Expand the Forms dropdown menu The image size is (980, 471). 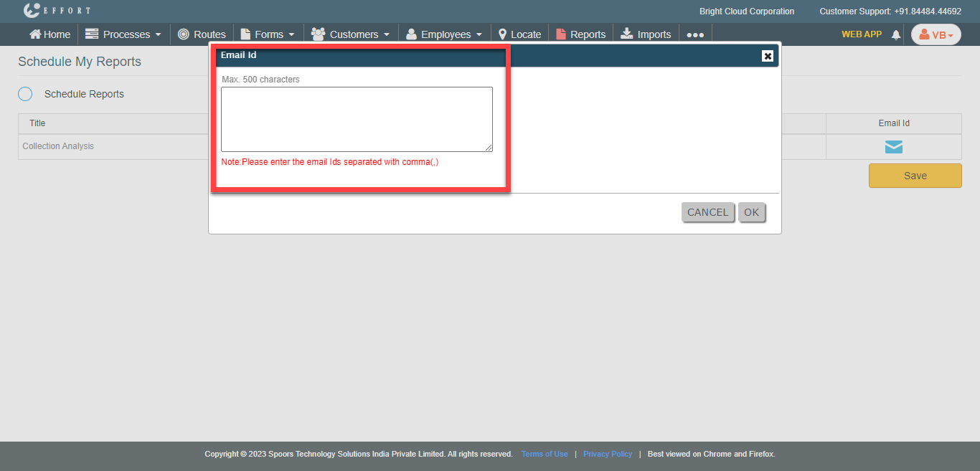267,34
